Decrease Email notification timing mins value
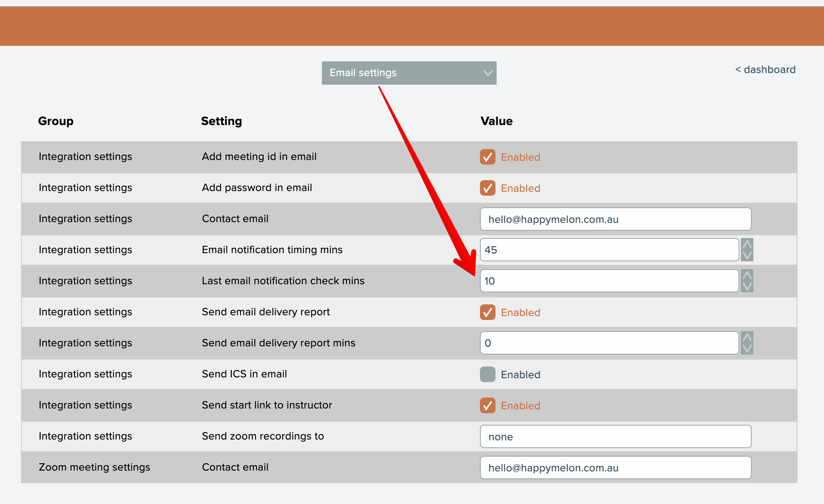 click(747, 255)
